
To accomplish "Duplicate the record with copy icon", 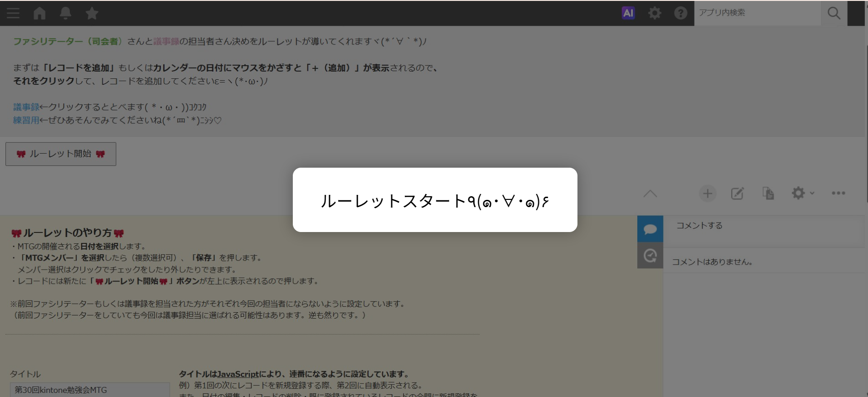I will click(768, 194).
